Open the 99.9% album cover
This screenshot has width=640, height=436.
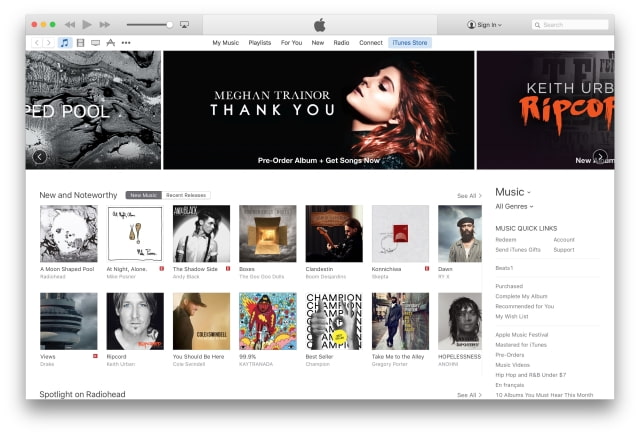pyautogui.click(x=268, y=321)
